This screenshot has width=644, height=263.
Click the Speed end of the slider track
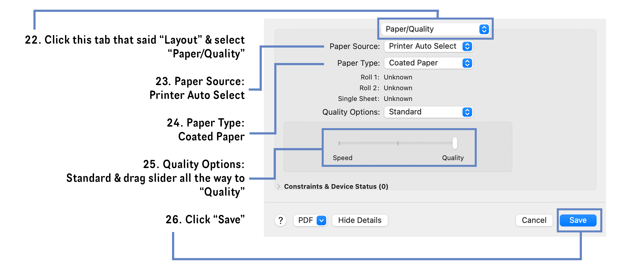(x=339, y=143)
